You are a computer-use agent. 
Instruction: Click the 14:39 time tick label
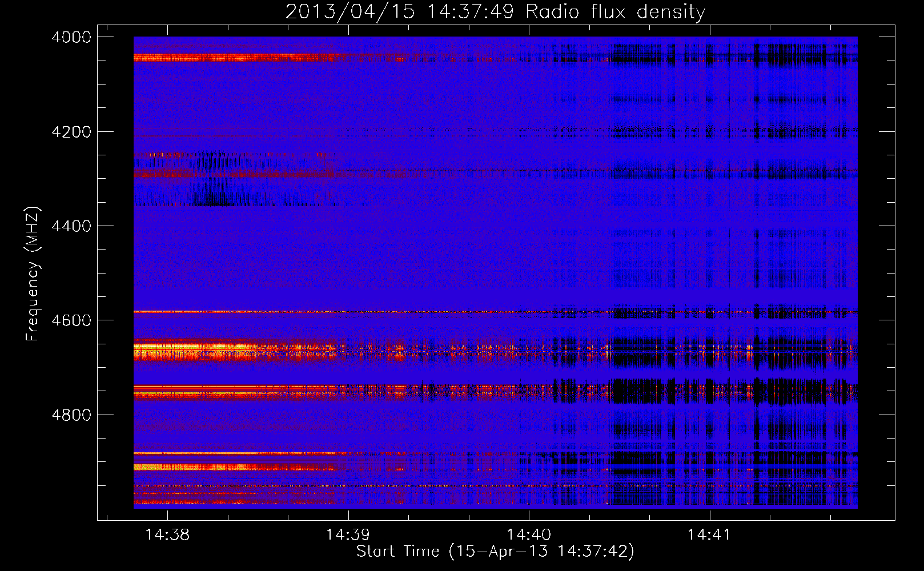pos(348,534)
